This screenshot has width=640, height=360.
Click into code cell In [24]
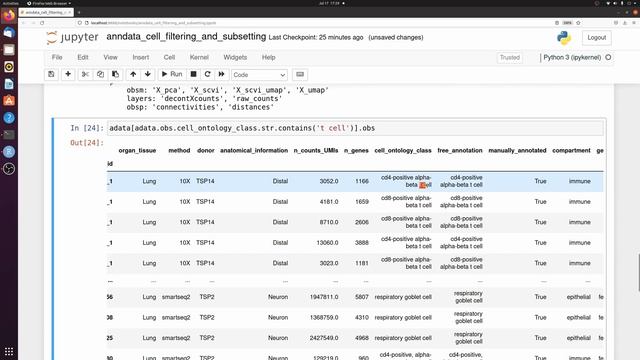tap(355, 128)
